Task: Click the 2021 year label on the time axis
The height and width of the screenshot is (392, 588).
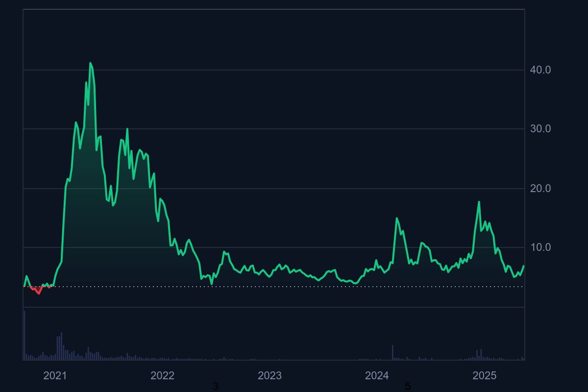Action: click(55, 376)
